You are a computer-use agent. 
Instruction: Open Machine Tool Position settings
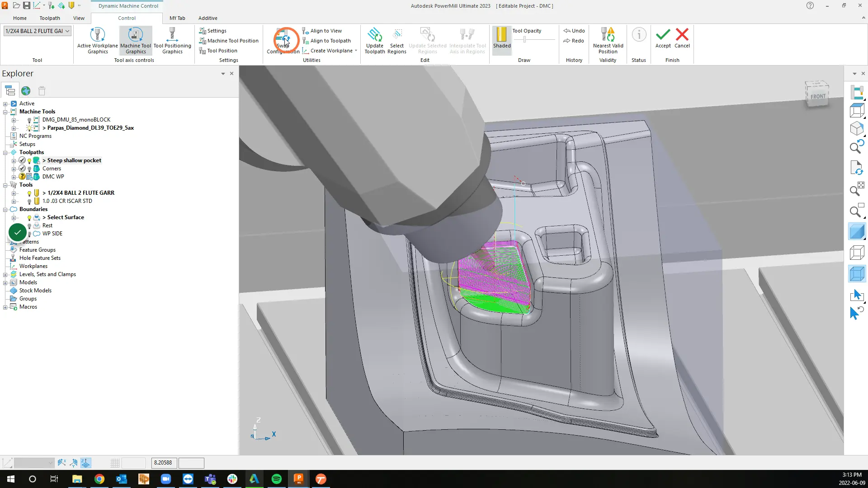[x=229, y=41]
